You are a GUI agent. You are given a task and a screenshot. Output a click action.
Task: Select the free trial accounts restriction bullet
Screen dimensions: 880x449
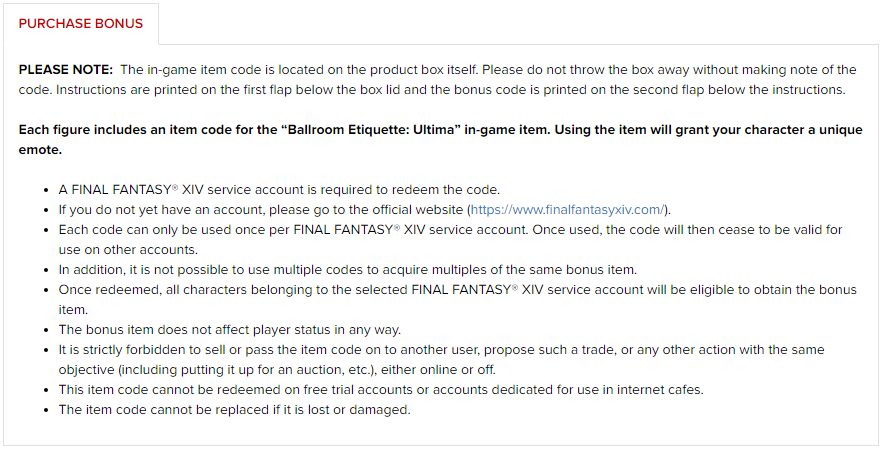coord(381,390)
